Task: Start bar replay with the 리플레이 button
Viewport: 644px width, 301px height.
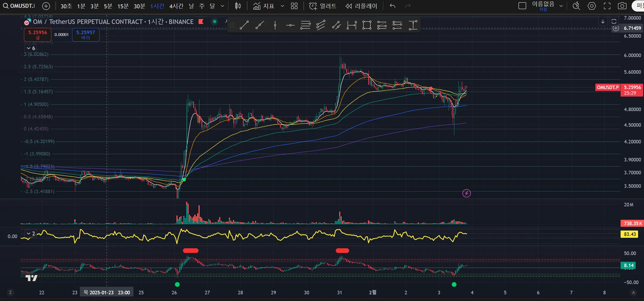Action: pos(361,6)
